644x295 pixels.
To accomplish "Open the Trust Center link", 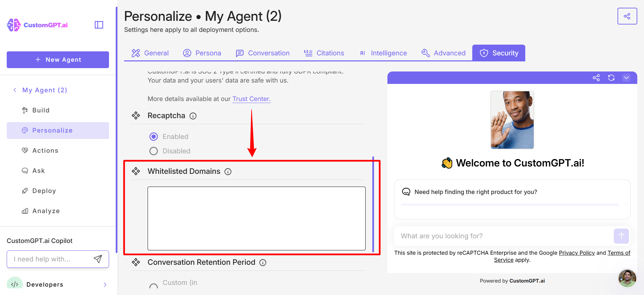I will click(252, 99).
